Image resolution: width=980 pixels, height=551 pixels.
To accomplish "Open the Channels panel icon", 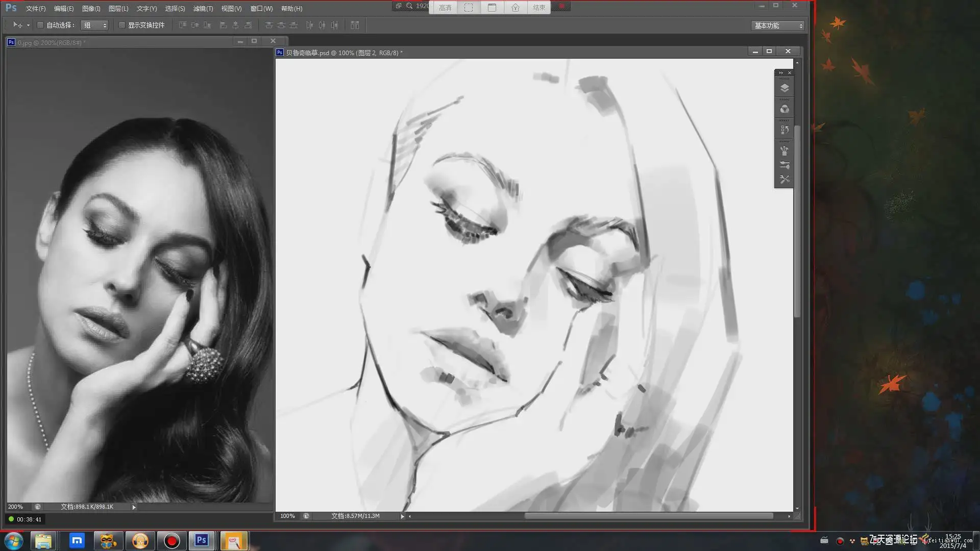I will coord(785,109).
